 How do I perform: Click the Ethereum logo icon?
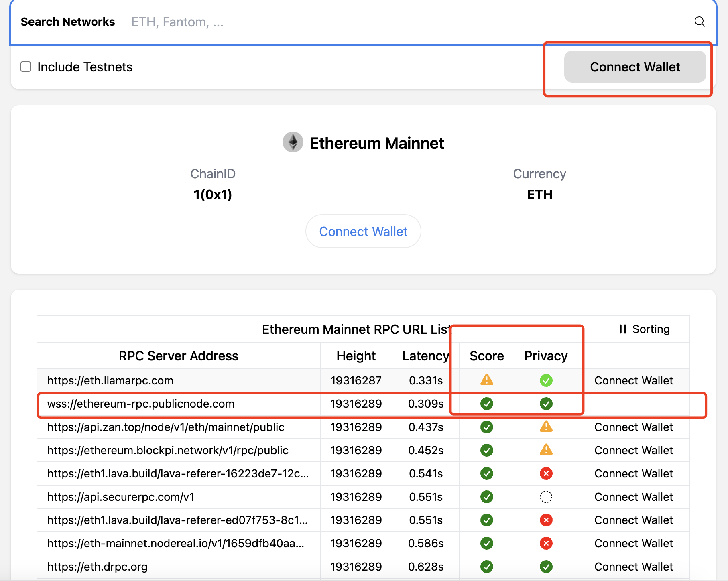293,142
